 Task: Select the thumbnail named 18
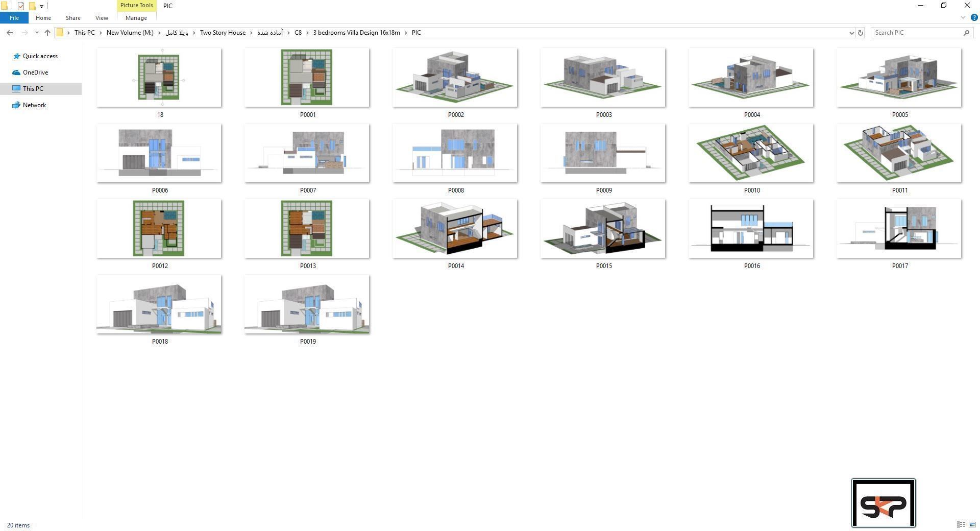[159, 78]
